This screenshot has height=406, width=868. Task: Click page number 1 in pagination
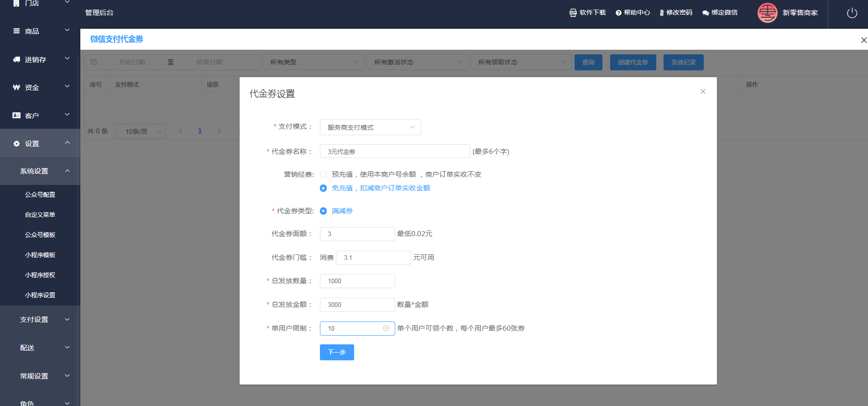click(x=200, y=131)
